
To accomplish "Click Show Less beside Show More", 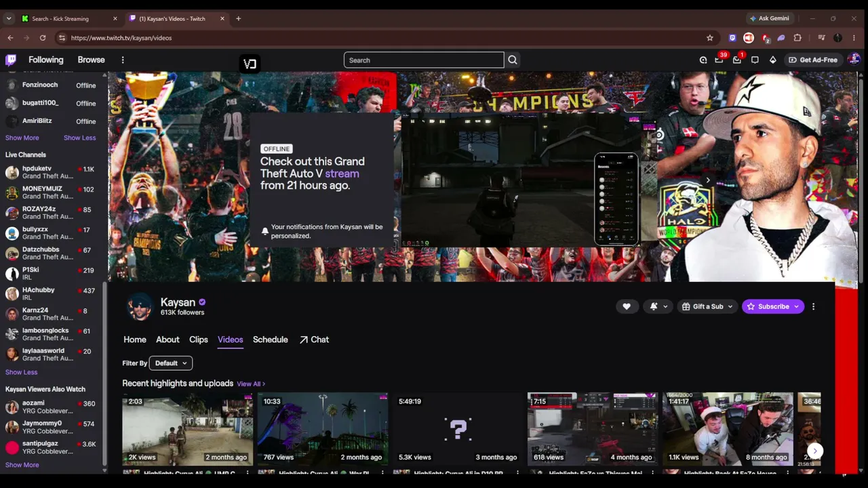I will coord(80,138).
